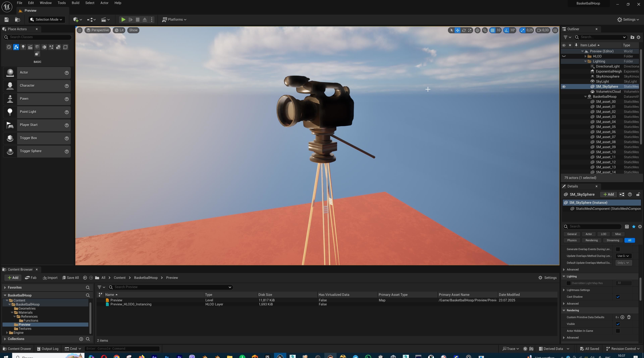Viewport: 644px width, 358px height.
Task: Switch to Rendering filter in Details
Action: [x=591, y=240]
